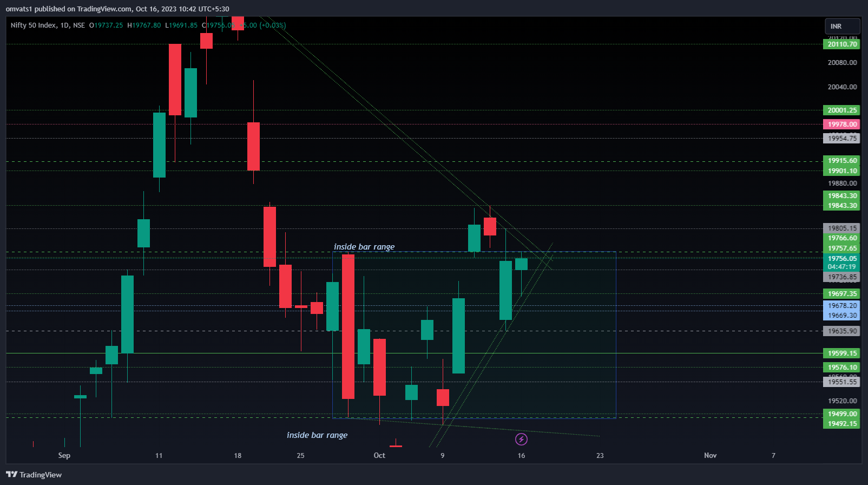Click the Sep date label
Viewport: 868px width, 485px height.
point(64,456)
